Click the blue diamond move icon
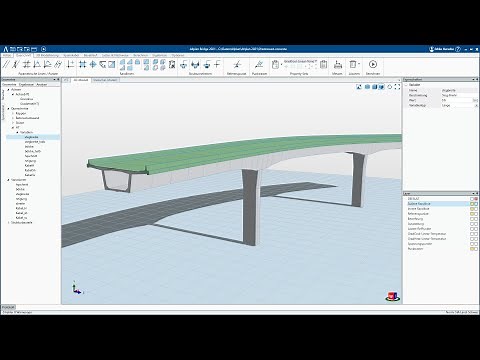 (x=93, y=64)
